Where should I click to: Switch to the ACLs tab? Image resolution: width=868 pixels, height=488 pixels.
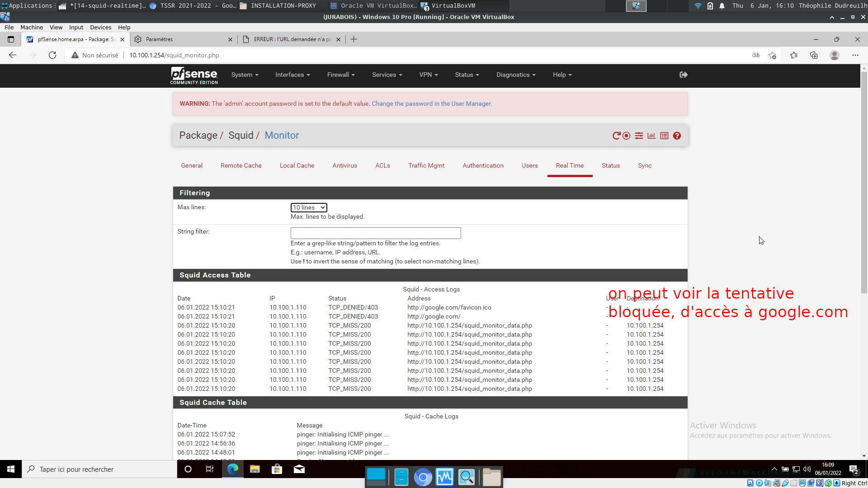(x=382, y=165)
